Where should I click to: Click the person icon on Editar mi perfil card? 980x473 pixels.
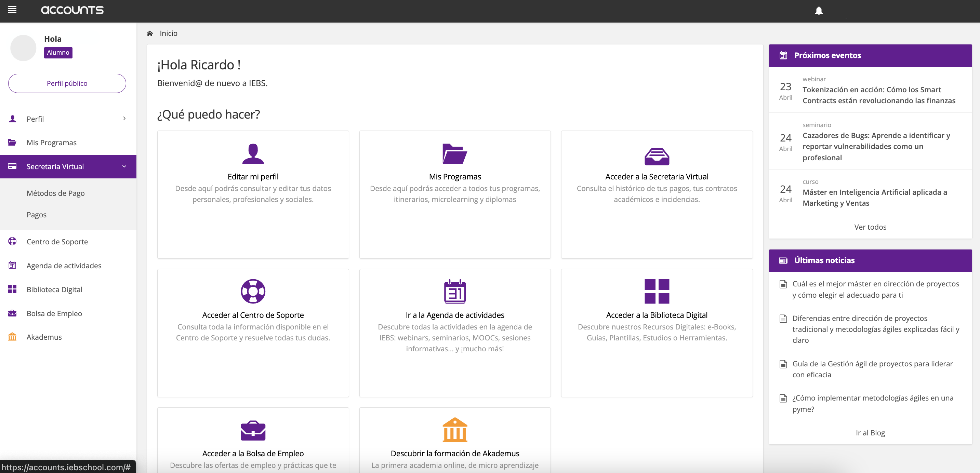[253, 153]
